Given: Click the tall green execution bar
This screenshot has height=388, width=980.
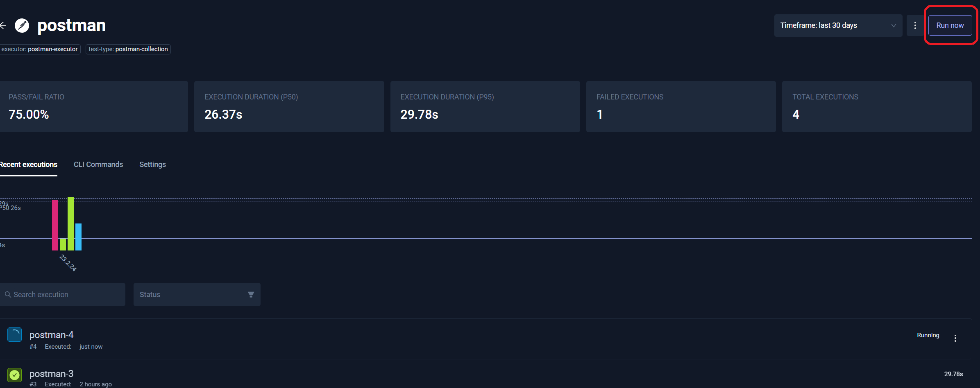Looking at the screenshot, I should point(70,223).
